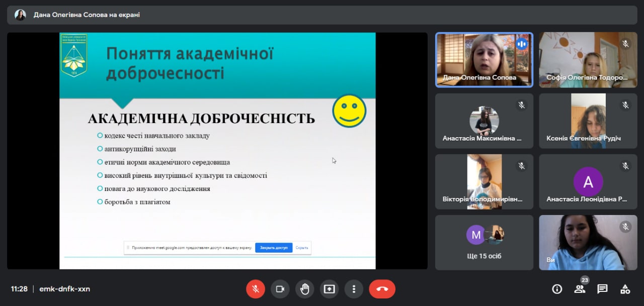Select Ксенія Євгенівна Рудіч tile

tap(588, 121)
